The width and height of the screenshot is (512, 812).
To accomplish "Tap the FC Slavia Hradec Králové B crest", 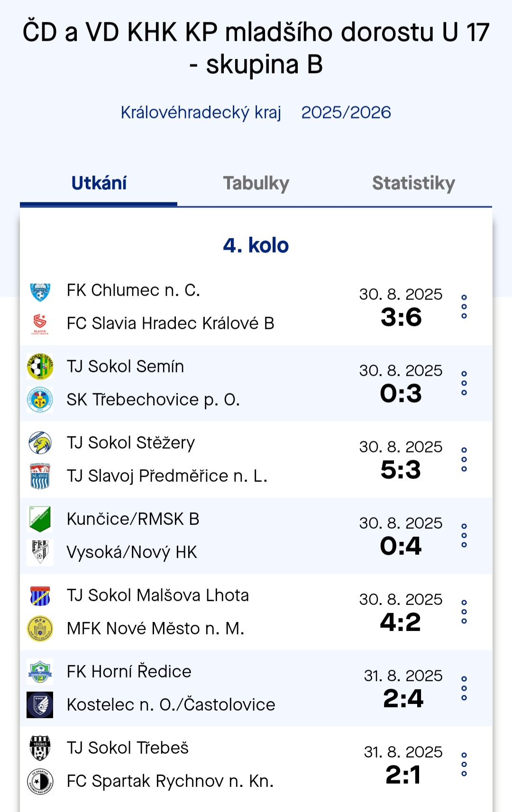I will pyautogui.click(x=40, y=324).
